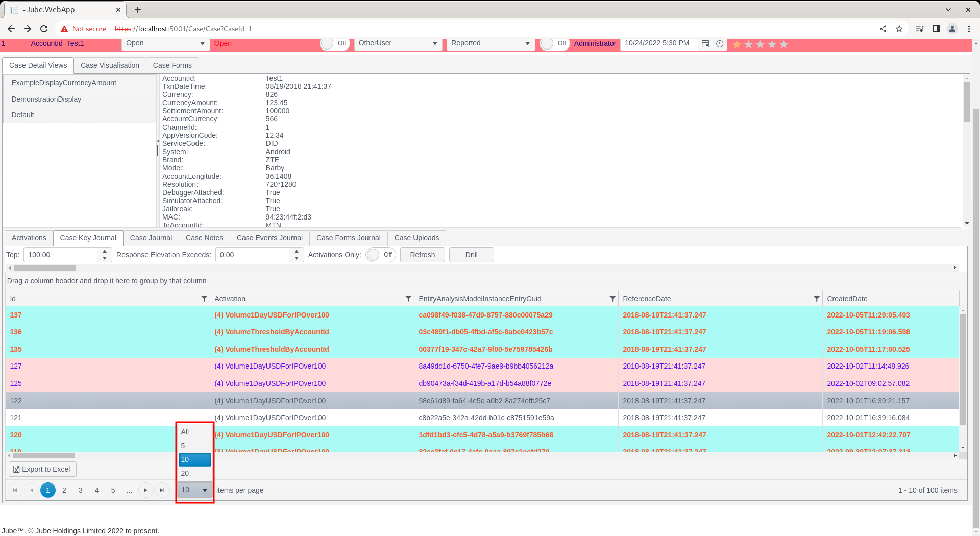980x536 pixels.
Task: Toggle the Activations Only switch
Action: click(x=381, y=255)
